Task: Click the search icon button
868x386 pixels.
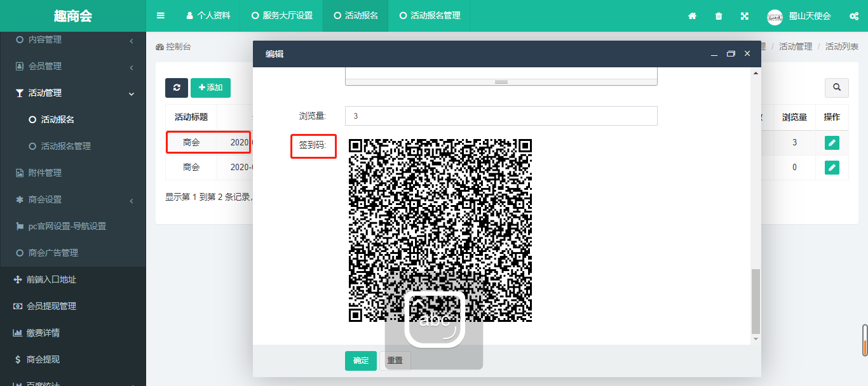Action: (x=836, y=88)
